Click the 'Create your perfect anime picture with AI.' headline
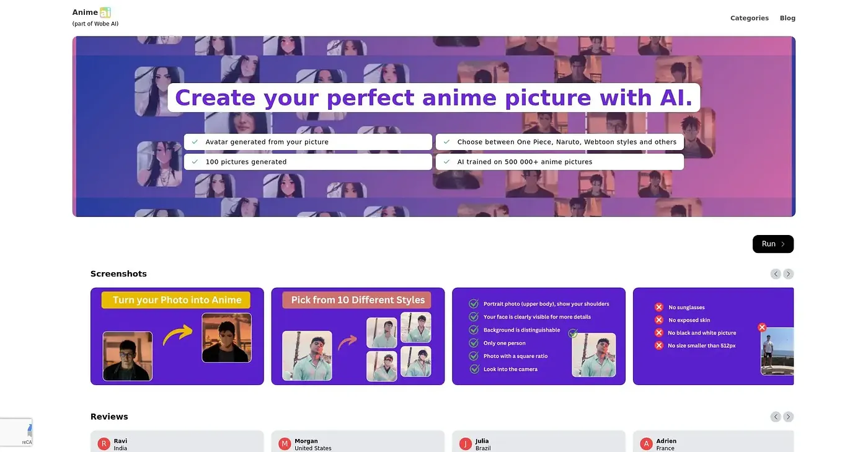Screen dimensions: 868x452 (x=434, y=98)
